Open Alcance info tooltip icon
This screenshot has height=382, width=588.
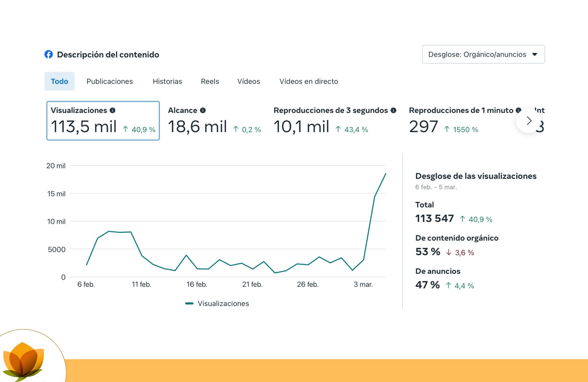click(x=203, y=110)
